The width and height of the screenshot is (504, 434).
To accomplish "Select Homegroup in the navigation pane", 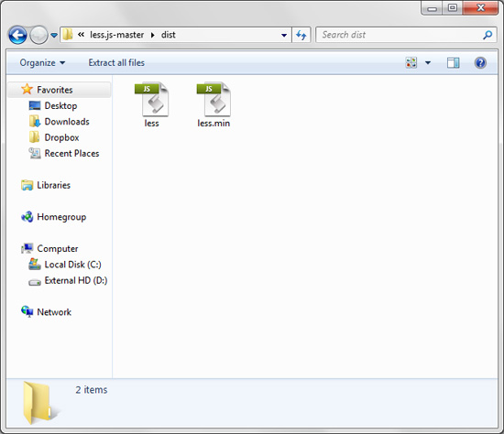I will click(61, 217).
